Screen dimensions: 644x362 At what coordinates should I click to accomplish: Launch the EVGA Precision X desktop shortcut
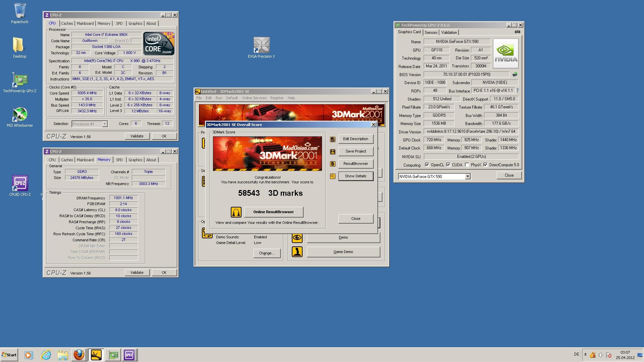(x=261, y=48)
